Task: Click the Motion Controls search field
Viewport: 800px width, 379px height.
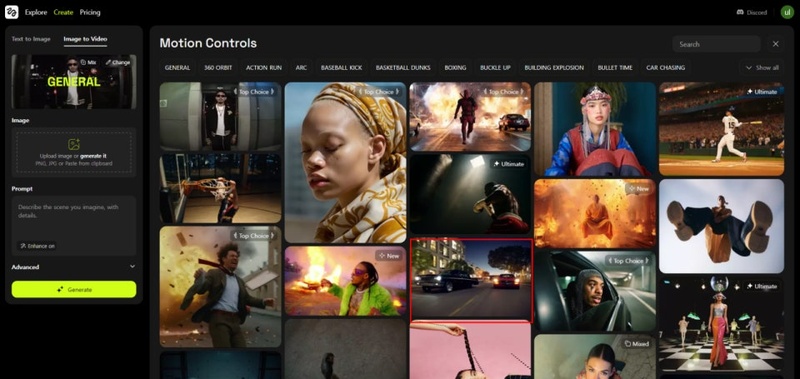Action: pos(716,44)
